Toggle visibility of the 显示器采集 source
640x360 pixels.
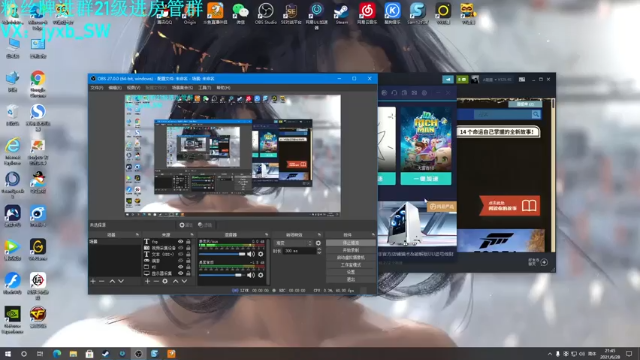(180, 273)
